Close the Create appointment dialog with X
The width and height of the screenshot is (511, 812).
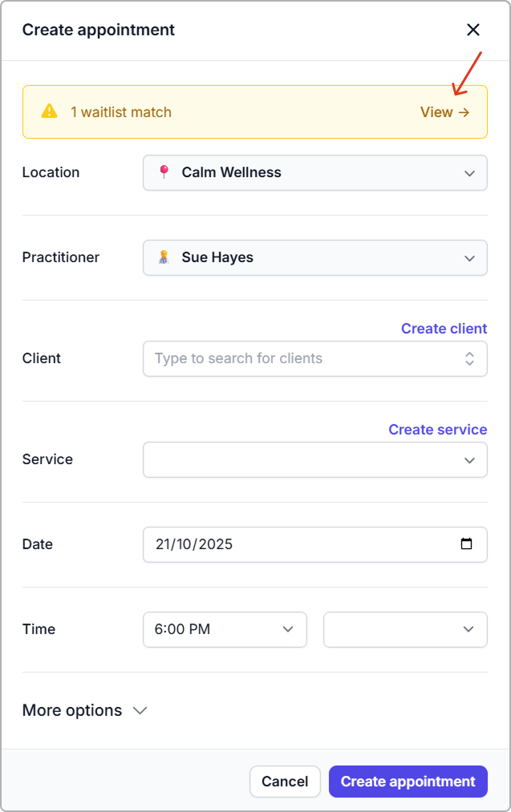[473, 30]
